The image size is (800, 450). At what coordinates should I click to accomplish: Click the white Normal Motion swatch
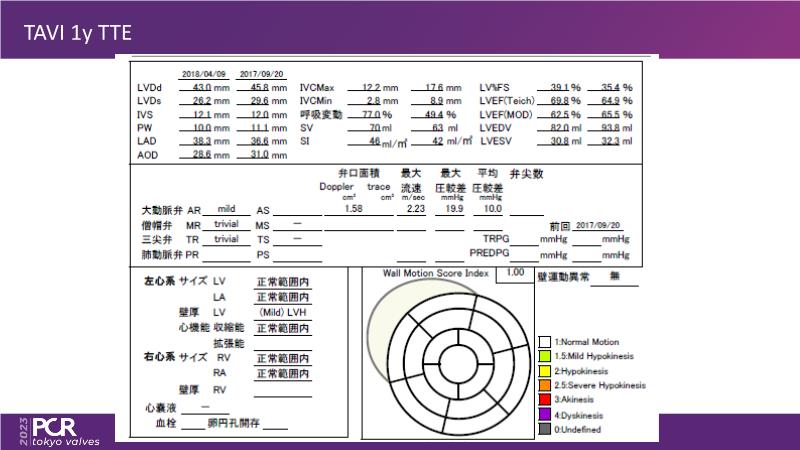point(545,342)
